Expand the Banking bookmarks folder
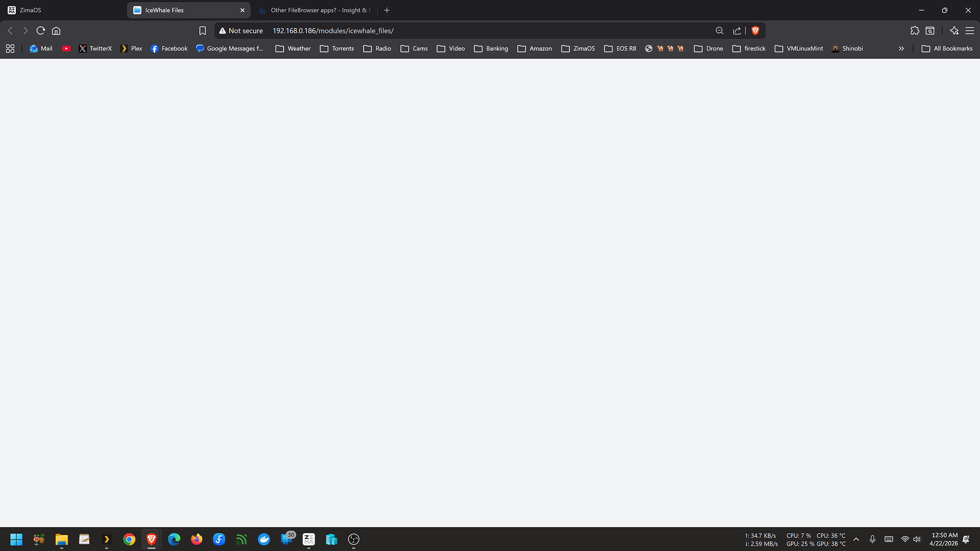 [491, 48]
